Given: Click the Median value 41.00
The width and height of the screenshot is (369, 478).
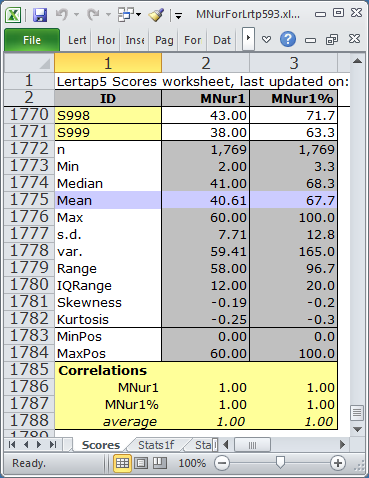Looking at the screenshot, I should point(206,183).
